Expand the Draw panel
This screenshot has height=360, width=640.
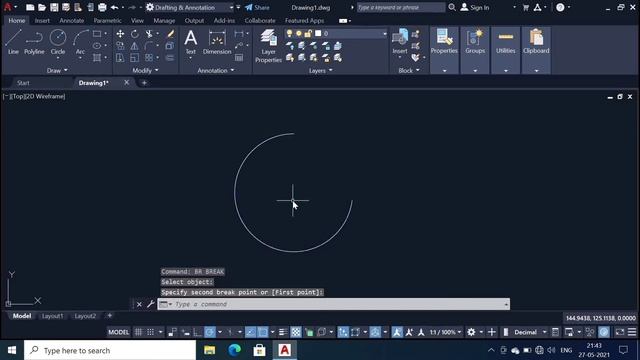pyautogui.click(x=57, y=71)
